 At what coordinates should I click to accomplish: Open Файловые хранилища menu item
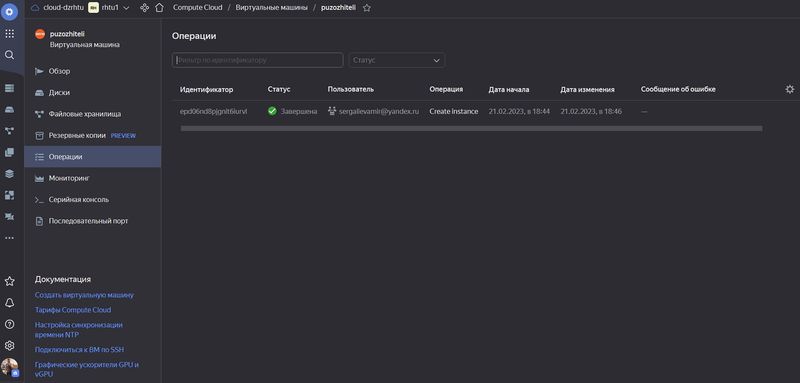pyautogui.click(x=92, y=114)
